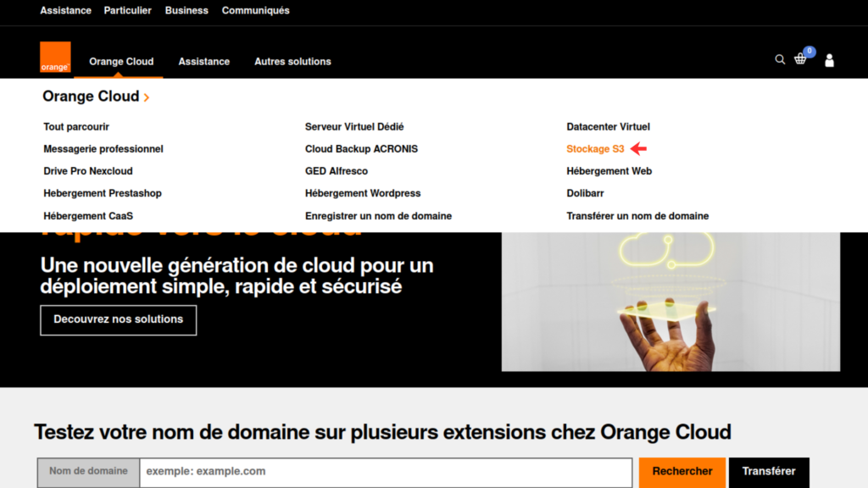
Task: Switch to the Business tab
Action: pyautogui.click(x=186, y=10)
